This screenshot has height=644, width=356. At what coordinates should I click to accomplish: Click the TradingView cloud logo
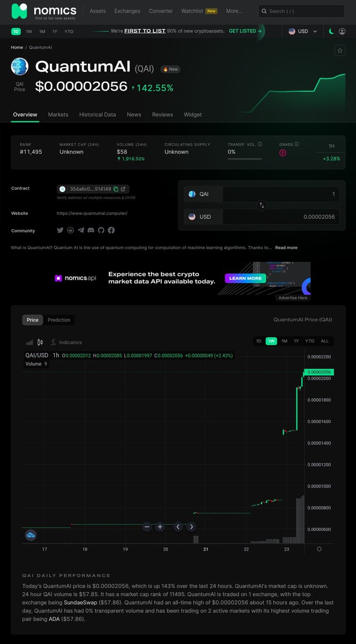click(x=31, y=535)
